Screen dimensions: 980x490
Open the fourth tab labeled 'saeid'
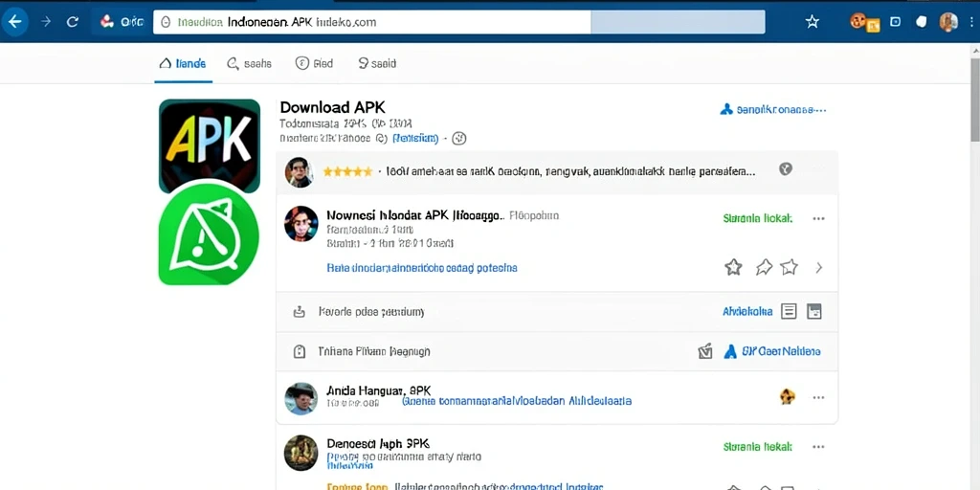pyautogui.click(x=377, y=63)
